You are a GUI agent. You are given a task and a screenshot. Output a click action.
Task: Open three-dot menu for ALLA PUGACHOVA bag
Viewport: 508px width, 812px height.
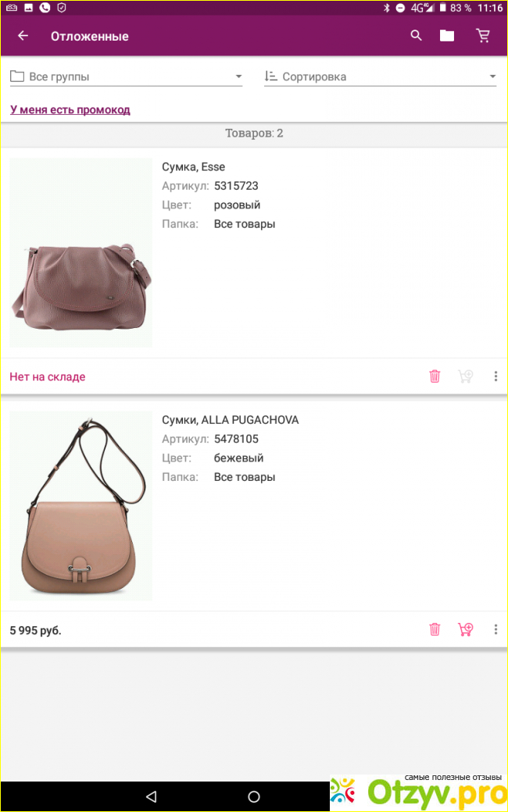pos(495,629)
